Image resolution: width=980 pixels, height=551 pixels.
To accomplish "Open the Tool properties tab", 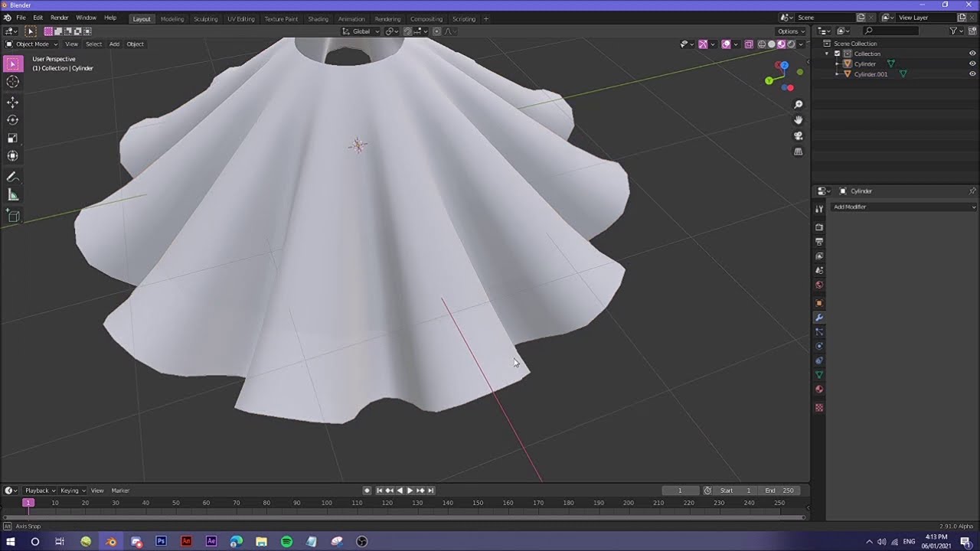I will (x=819, y=209).
